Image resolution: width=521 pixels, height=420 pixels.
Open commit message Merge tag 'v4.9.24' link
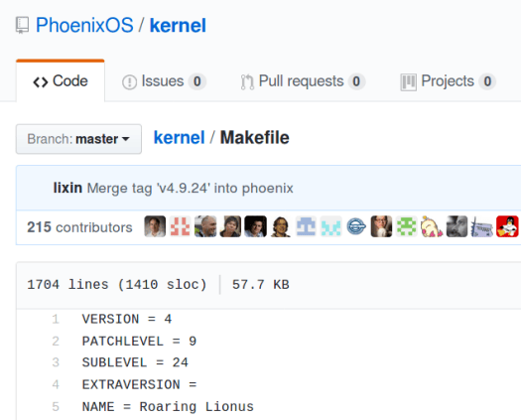pyautogui.click(x=191, y=189)
